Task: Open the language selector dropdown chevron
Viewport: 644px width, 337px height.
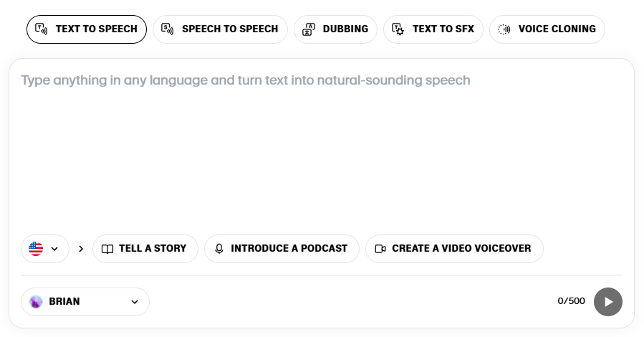Action: [x=54, y=249]
